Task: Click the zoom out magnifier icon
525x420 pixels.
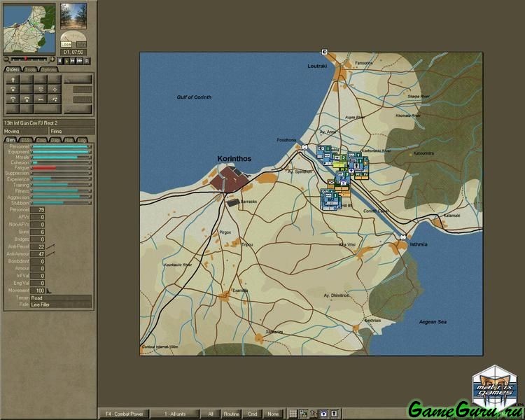Action: pyautogui.click(x=6, y=59)
